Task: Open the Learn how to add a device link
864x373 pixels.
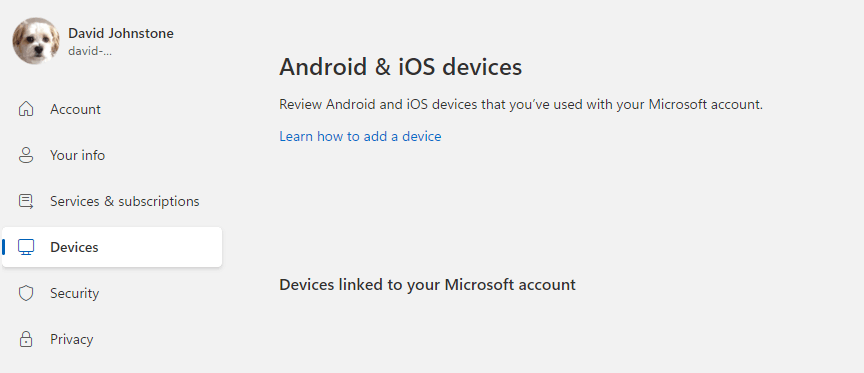Action: tap(360, 136)
